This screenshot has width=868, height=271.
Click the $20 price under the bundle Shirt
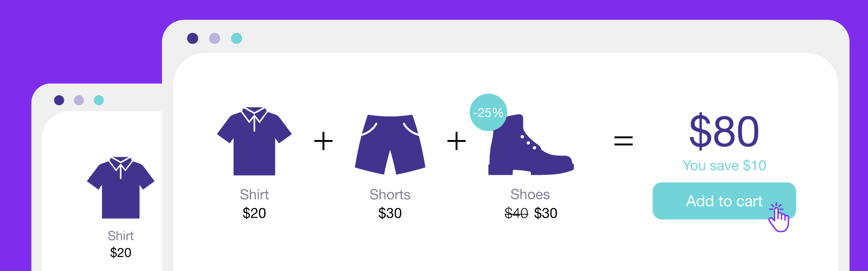click(254, 213)
